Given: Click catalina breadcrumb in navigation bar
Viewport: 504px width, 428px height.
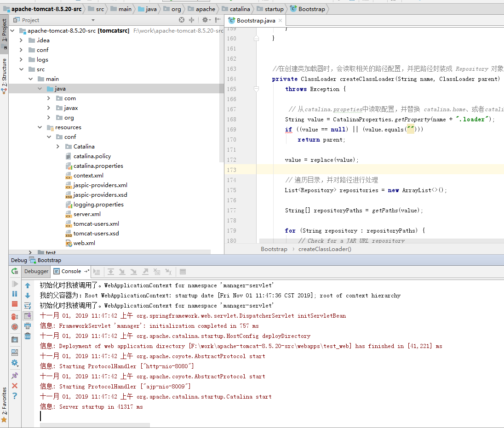Looking at the screenshot, I should 236,9.
